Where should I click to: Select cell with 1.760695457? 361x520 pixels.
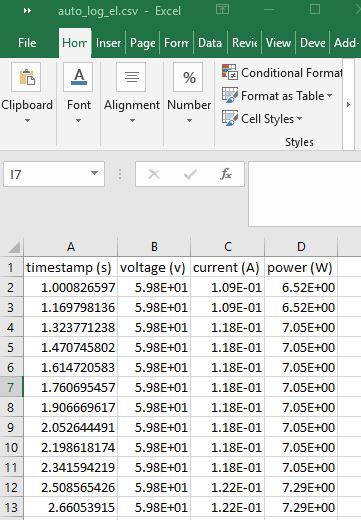[x=71, y=387]
